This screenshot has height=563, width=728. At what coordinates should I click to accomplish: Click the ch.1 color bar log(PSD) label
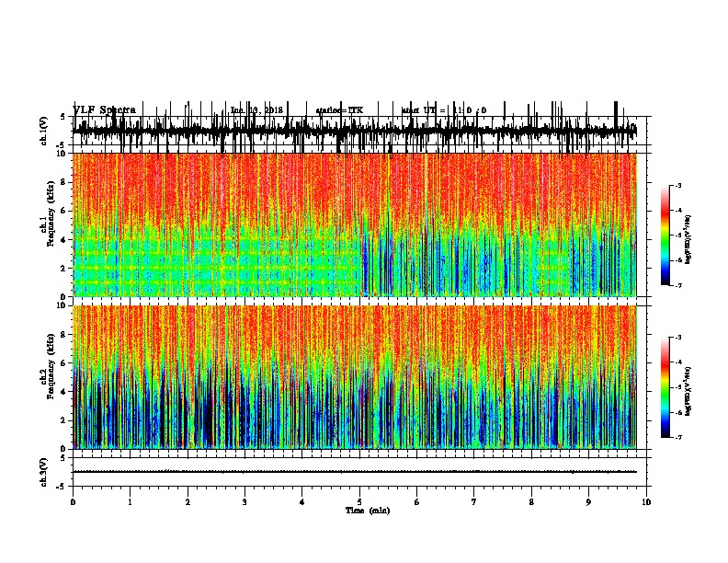tap(688, 239)
